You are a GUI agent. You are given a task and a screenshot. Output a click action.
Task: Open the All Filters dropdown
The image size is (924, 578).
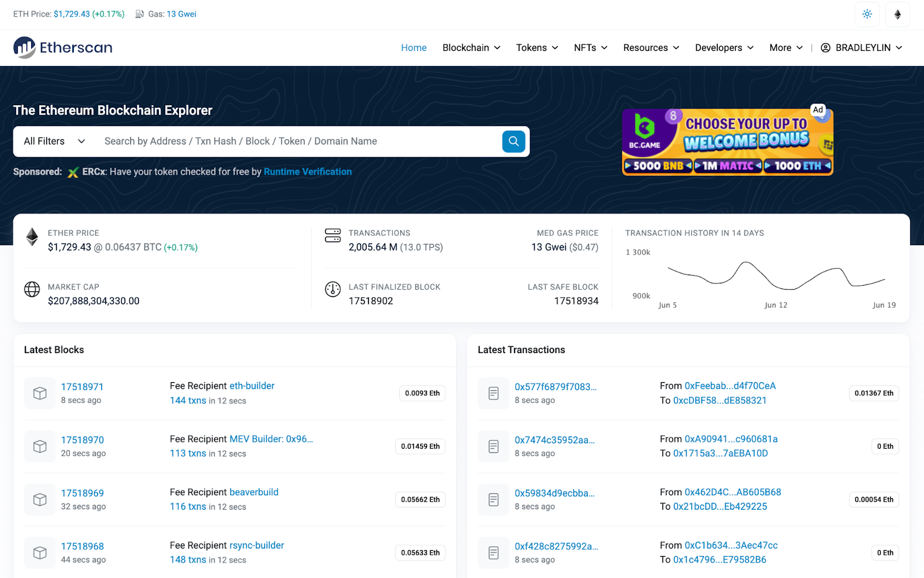tap(54, 141)
